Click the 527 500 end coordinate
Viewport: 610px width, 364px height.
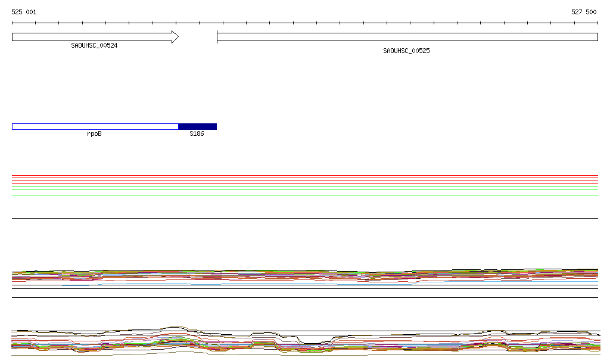point(584,12)
